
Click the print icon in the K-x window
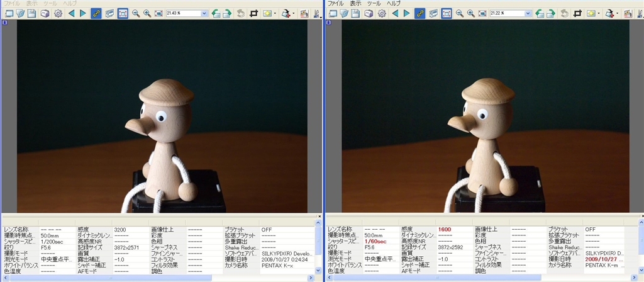click(45, 14)
